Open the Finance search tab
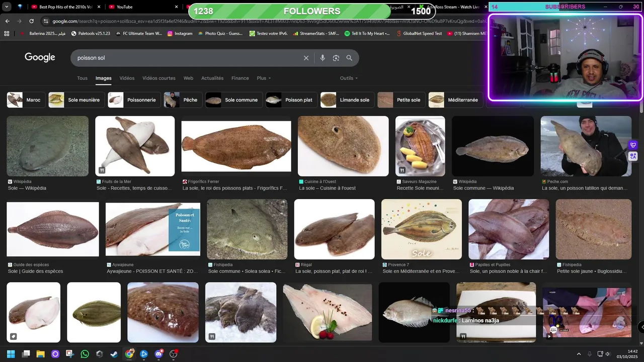 pyautogui.click(x=240, y=78)
